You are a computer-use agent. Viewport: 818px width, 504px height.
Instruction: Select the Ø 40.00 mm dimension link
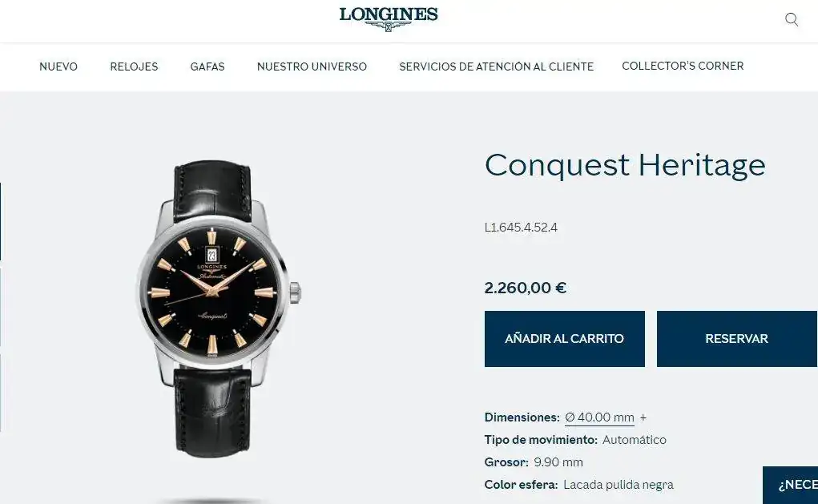599,417
